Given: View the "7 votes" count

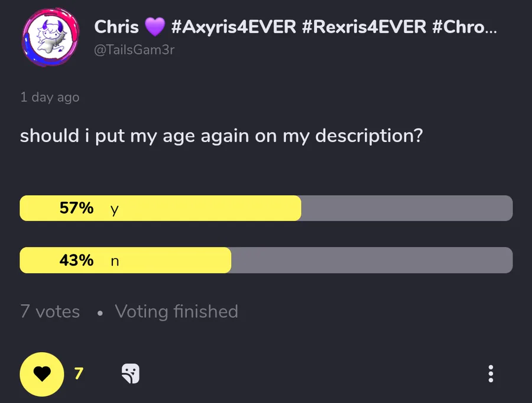Looking at the screenshot, I should 50,311.
